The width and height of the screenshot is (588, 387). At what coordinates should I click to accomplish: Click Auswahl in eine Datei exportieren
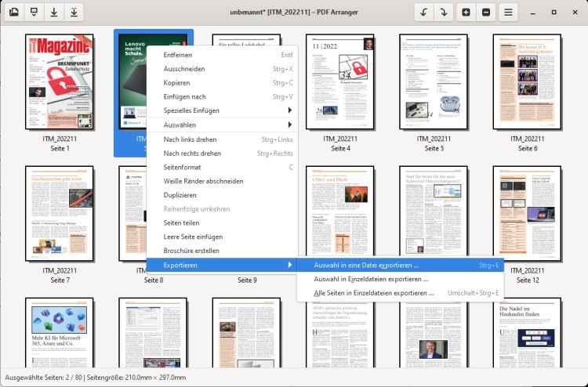[366, 265]
